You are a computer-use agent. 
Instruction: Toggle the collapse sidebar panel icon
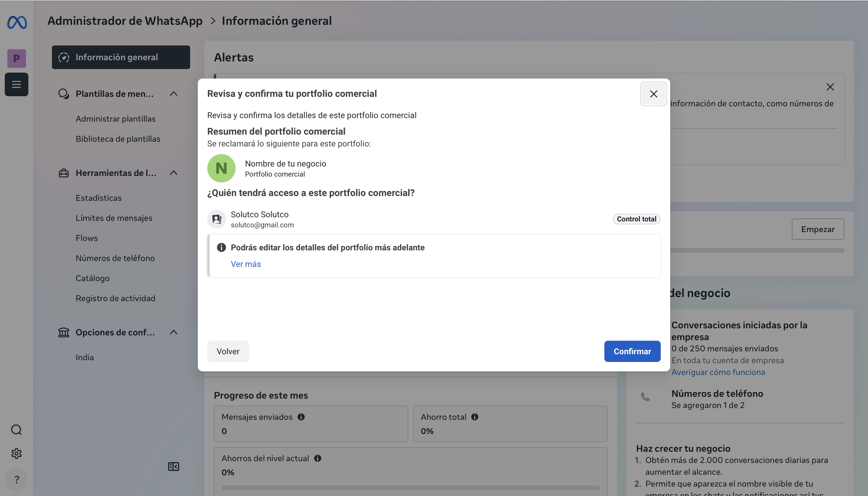click(173, 466)
